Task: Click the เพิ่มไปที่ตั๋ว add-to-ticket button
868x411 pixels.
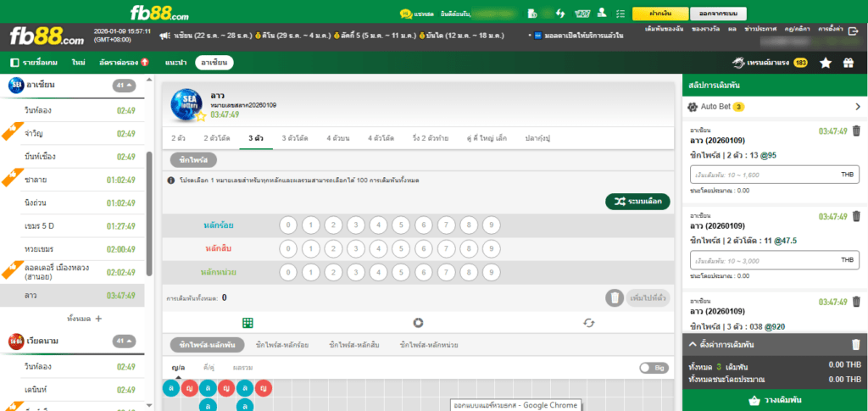Action: point(648,298)
